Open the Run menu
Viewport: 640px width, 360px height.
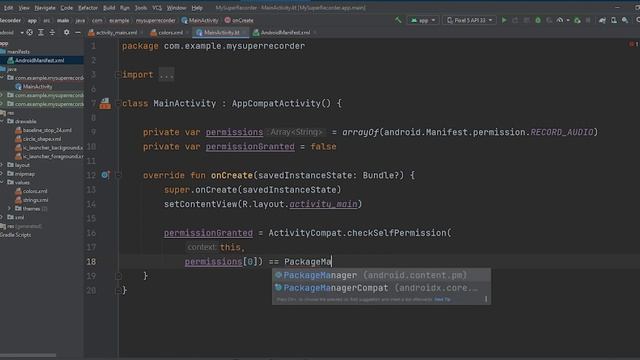click(x=125, y=8)
